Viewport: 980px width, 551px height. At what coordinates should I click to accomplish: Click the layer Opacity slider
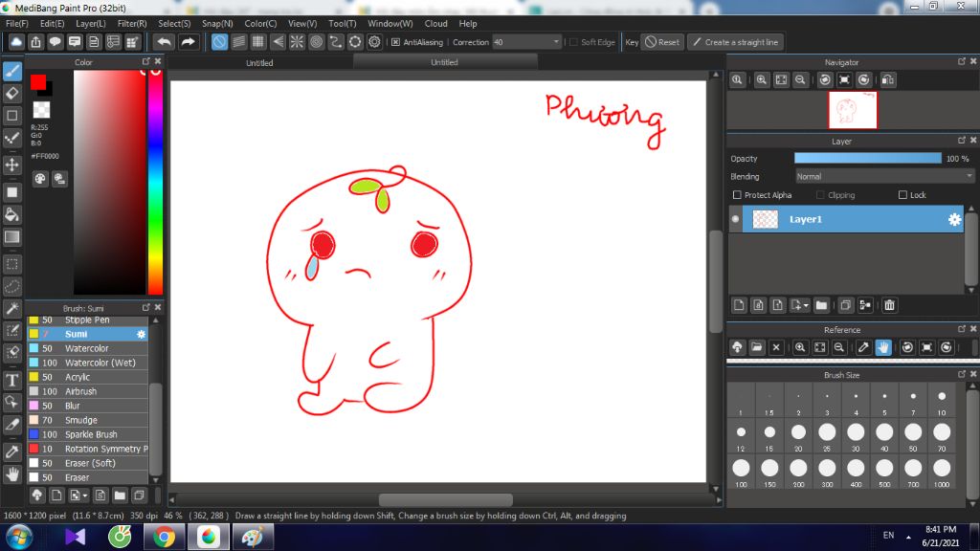click(x=867, y=159)
